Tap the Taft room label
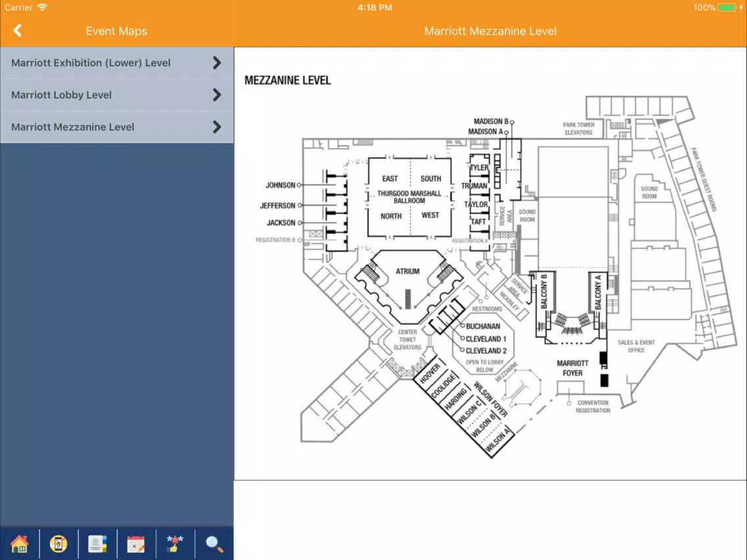The width and height of the screenshot is (747, 560). [478, 222]
